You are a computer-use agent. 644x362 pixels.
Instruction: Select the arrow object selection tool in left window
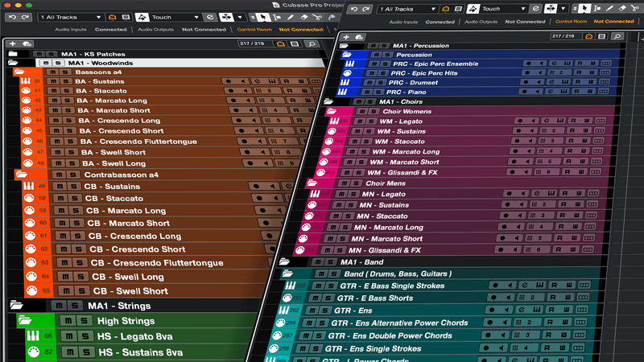click(x=263, y=17)
